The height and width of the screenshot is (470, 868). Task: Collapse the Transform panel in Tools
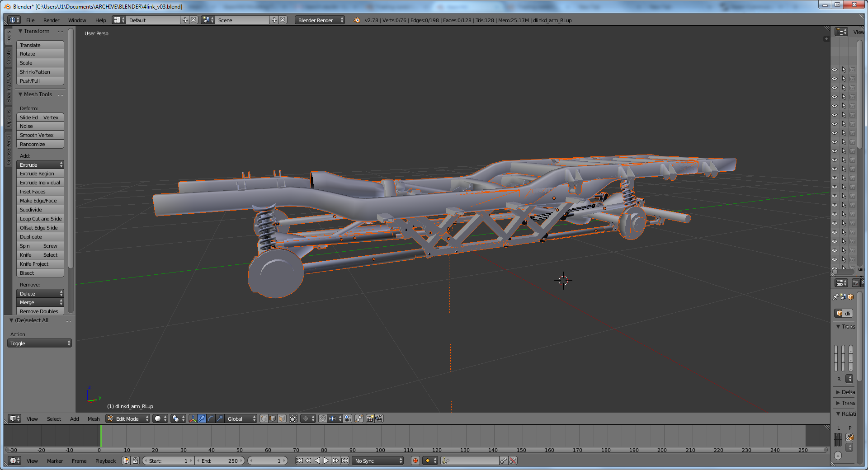pos(20,31)
